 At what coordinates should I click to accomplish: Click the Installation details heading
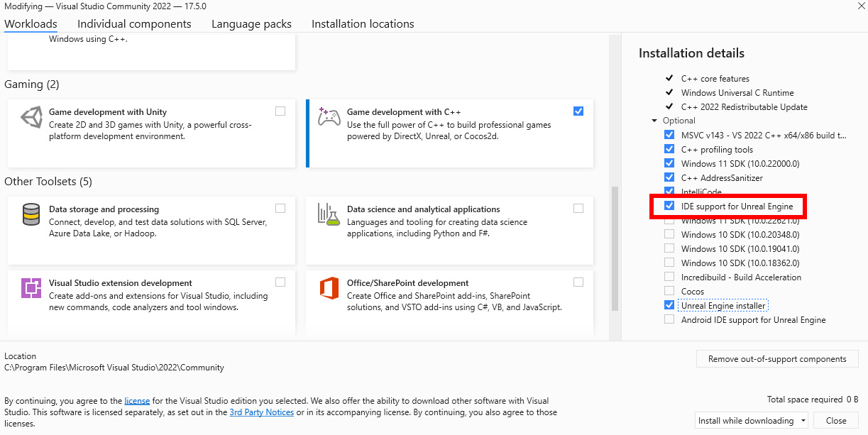pos(691,53)
